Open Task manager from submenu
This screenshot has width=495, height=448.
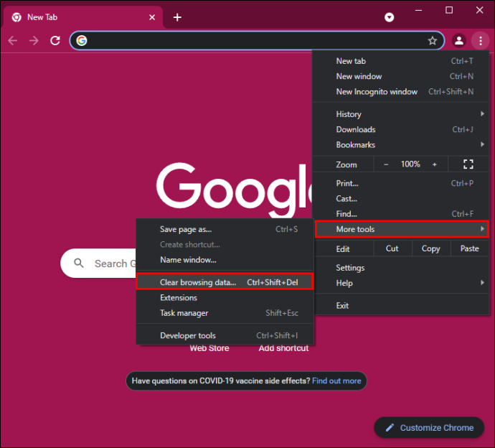(x=225, y=313)
